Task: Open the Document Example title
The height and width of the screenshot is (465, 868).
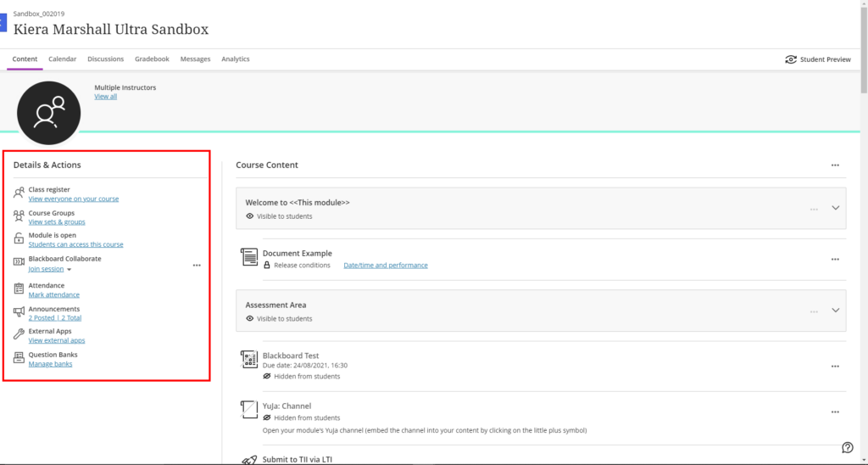Action: point(298,253)
